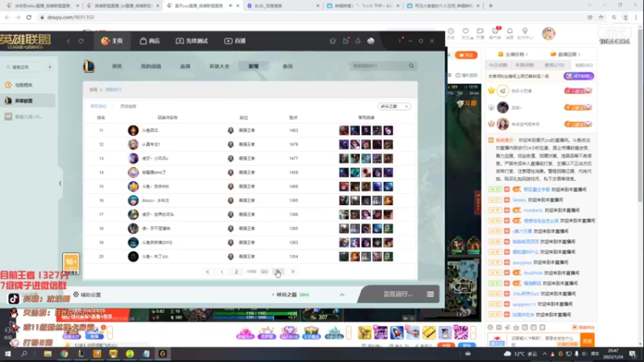Switch to 今日点数 tab in Douyu panel
Viewport: 644px width, 362px height.
[x=497, y=65]
